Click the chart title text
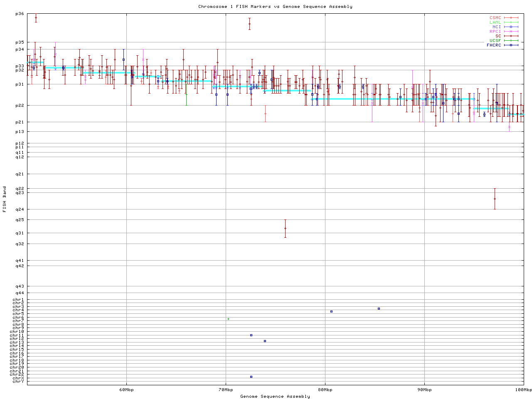 [x=275, y=7]
